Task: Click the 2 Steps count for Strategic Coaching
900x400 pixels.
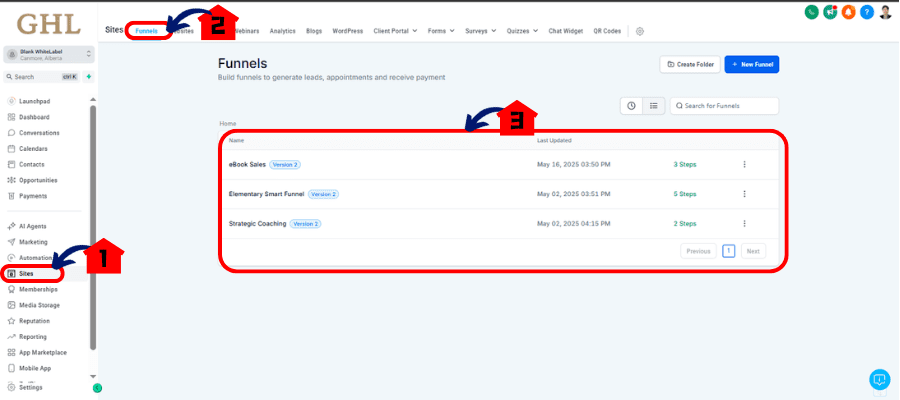Action: [685, 223]
